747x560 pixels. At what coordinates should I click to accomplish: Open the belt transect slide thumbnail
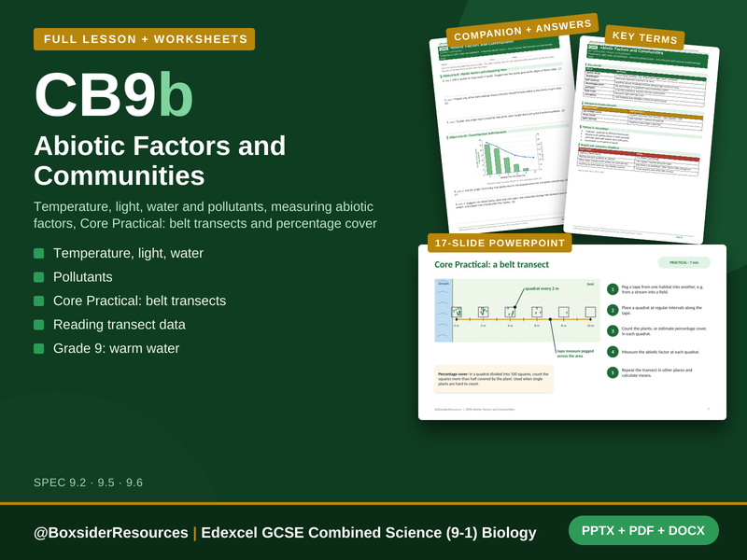[x=572, y=332]
